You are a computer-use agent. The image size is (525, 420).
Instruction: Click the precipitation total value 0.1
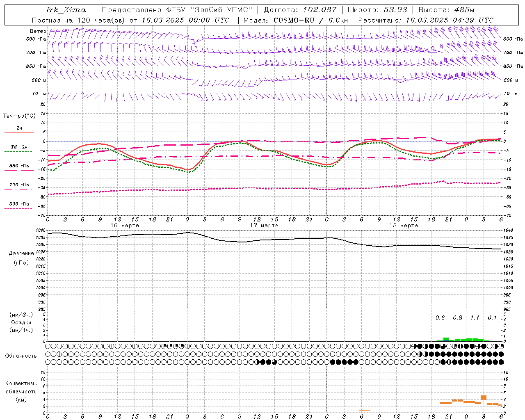[492, 317]
